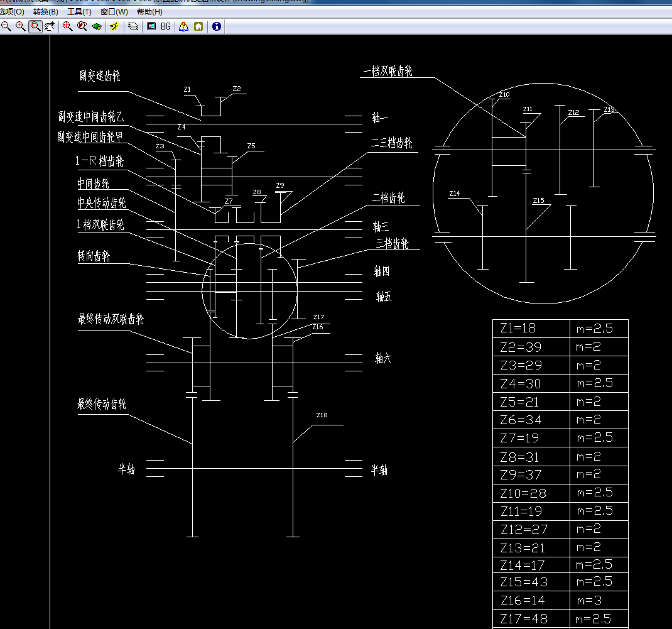
Task: Activate the pan hand tool
Action: point(50,26)
